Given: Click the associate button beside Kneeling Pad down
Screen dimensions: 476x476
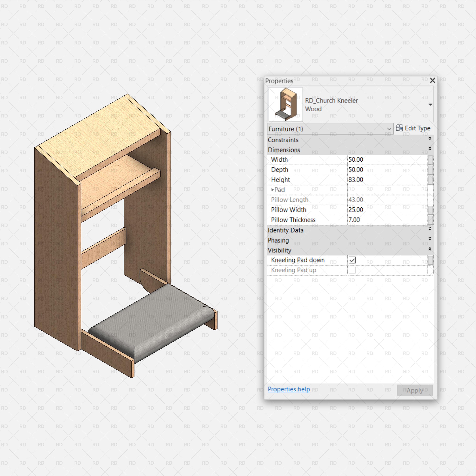Looking at the screenshot, I should click(x=431, y=260).
